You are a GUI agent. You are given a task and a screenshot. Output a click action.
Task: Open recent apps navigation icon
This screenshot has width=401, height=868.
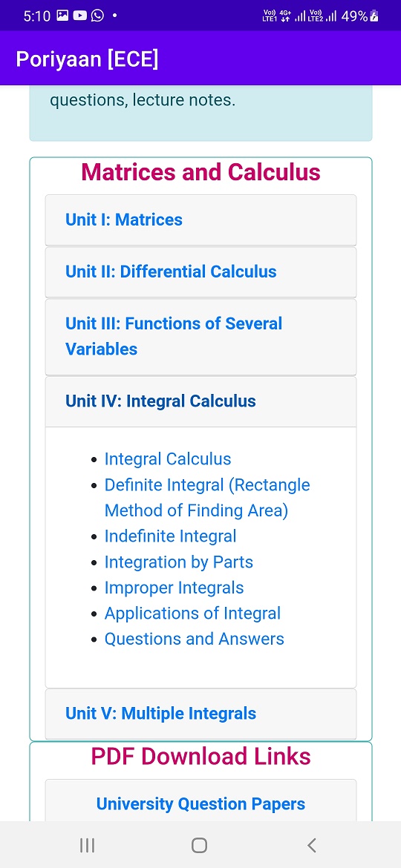tap(87, 845)
